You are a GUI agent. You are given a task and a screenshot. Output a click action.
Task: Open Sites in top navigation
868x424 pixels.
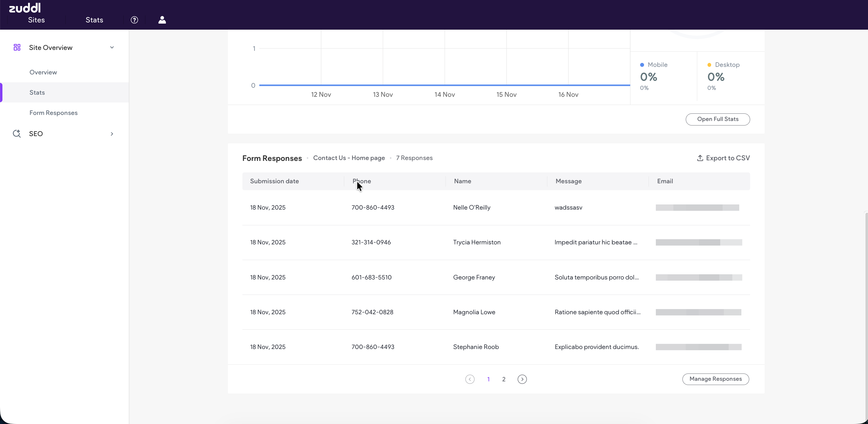pos(36,20)
